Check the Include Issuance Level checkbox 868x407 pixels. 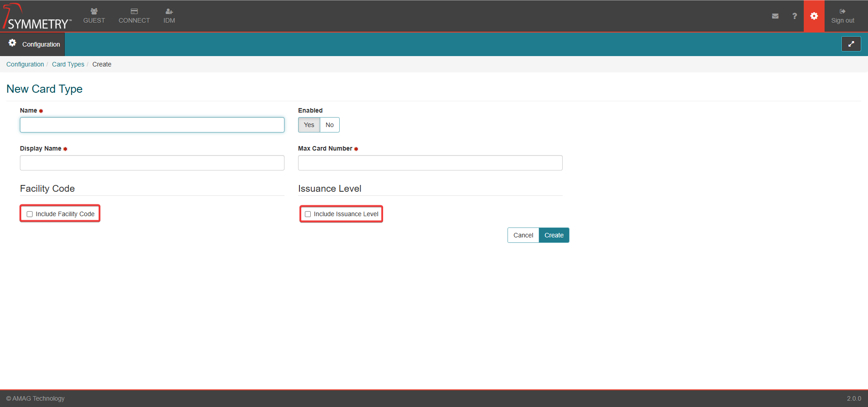click(x=308, y=214)
